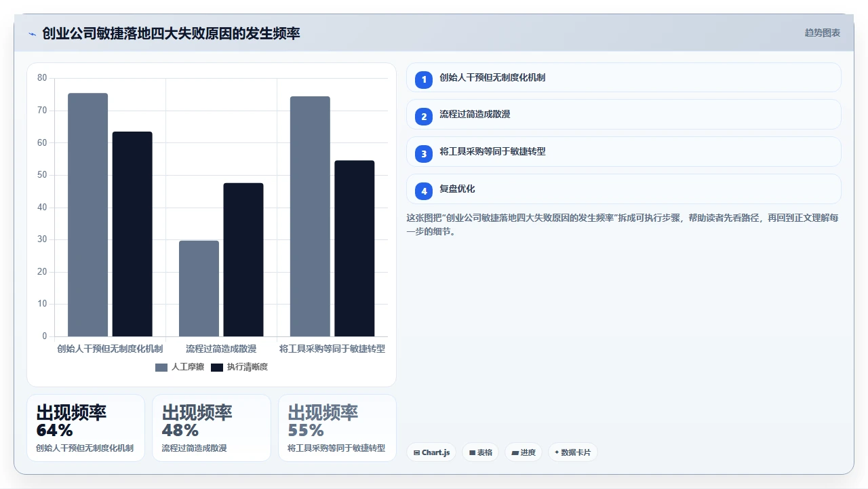This screenshot has height=489, width=868.
Task: Click the lightning icon beside the title
Action: tap(32, 33)
